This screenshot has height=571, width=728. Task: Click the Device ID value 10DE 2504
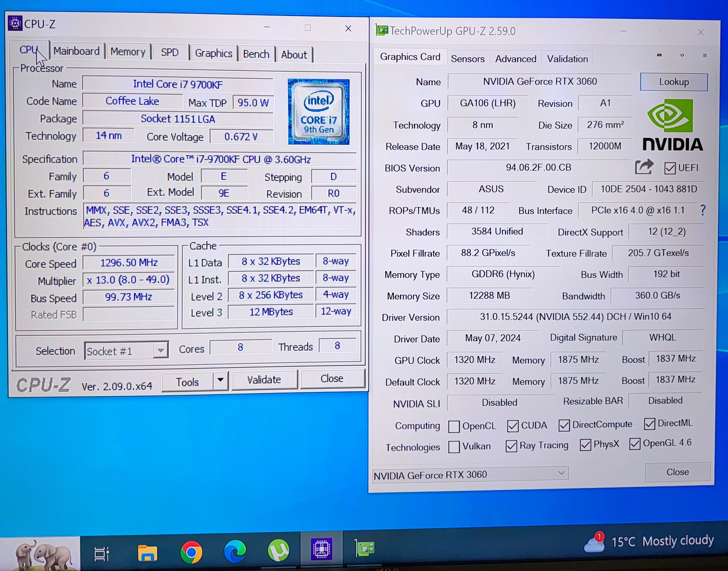point(649,189)
